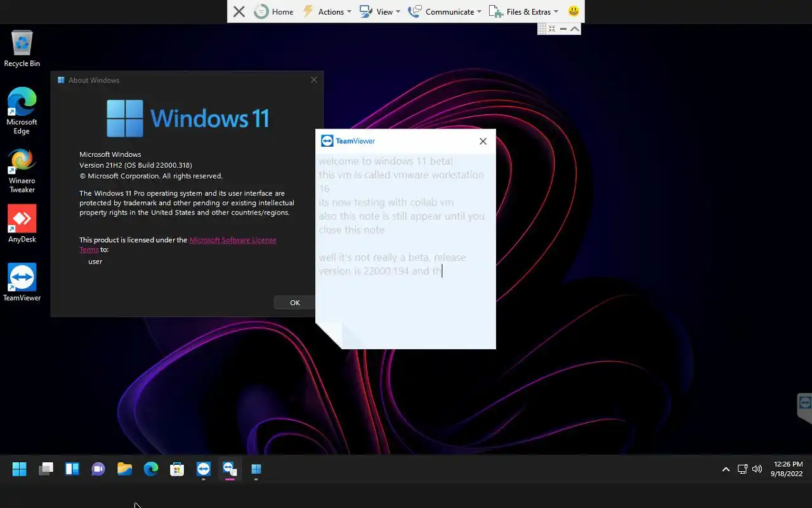This screenshot has width=812, height=508.
Task: Click the monitor View icon
Action: point(366,11)
